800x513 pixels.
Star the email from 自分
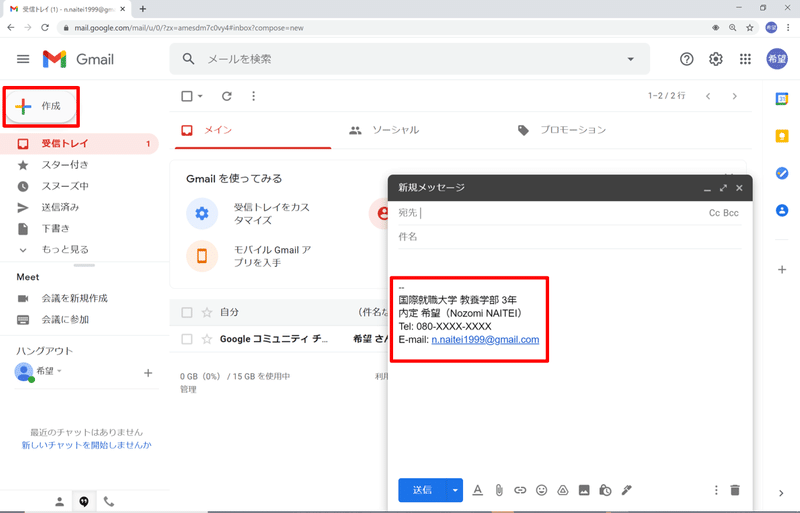click(x=207, y=312)
